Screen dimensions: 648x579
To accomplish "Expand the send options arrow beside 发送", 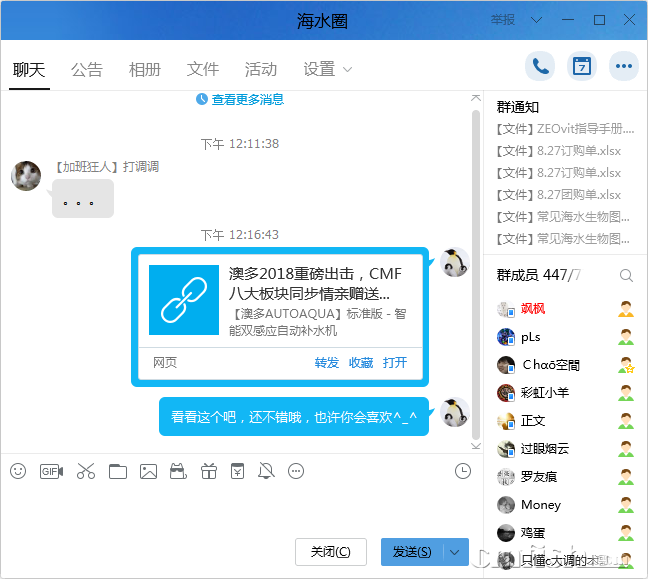I will (457, 552).
